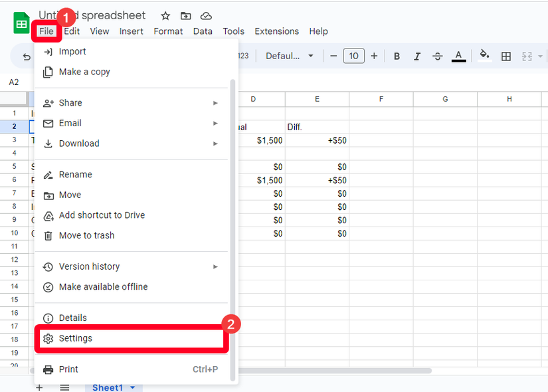Screen dimensions: 548x392
Task: Open the Sheet1 tab dropdown arrow
Action: pyautogui.click(x=133, y=387)
